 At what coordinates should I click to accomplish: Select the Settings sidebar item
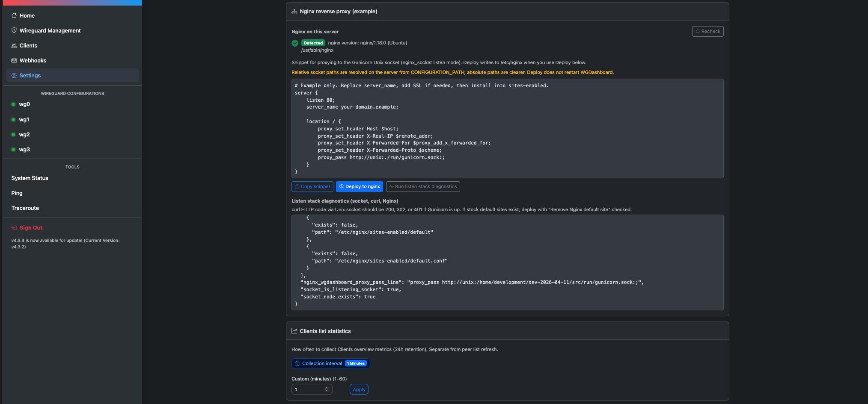(72, 75)
